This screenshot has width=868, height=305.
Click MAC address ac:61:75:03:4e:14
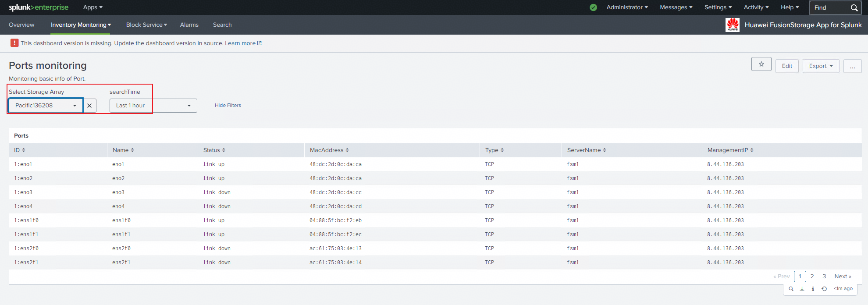335,262
